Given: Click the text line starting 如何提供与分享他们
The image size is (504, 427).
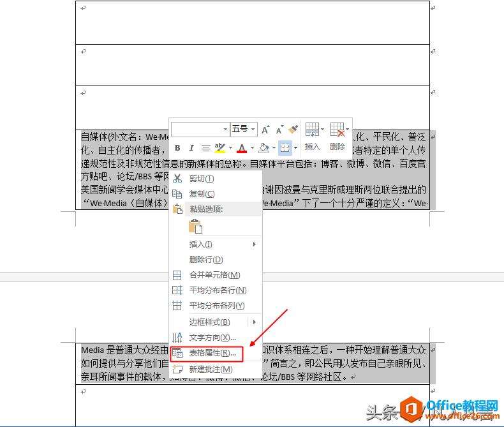Looking at the screenshot, I should point(124,363).
